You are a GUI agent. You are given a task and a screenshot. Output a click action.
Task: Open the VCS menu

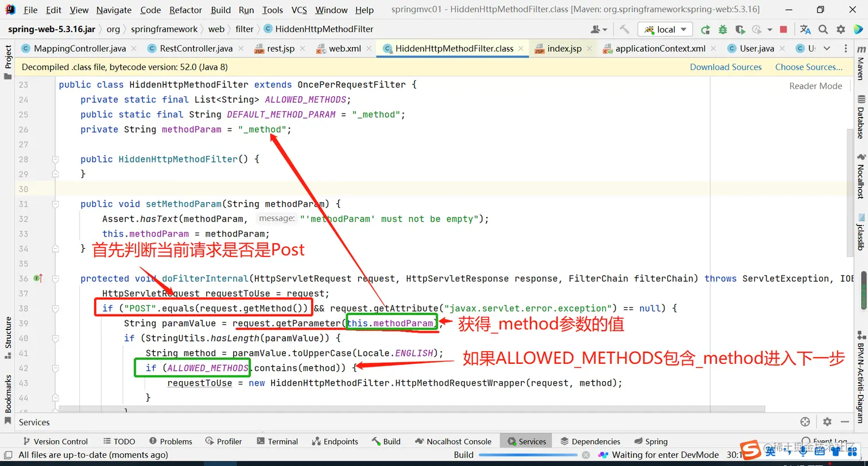[x=299, y=10]
